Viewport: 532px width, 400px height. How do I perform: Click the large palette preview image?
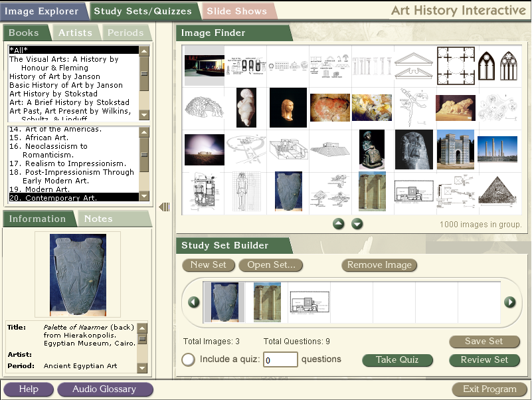click(x=78, y=274)
